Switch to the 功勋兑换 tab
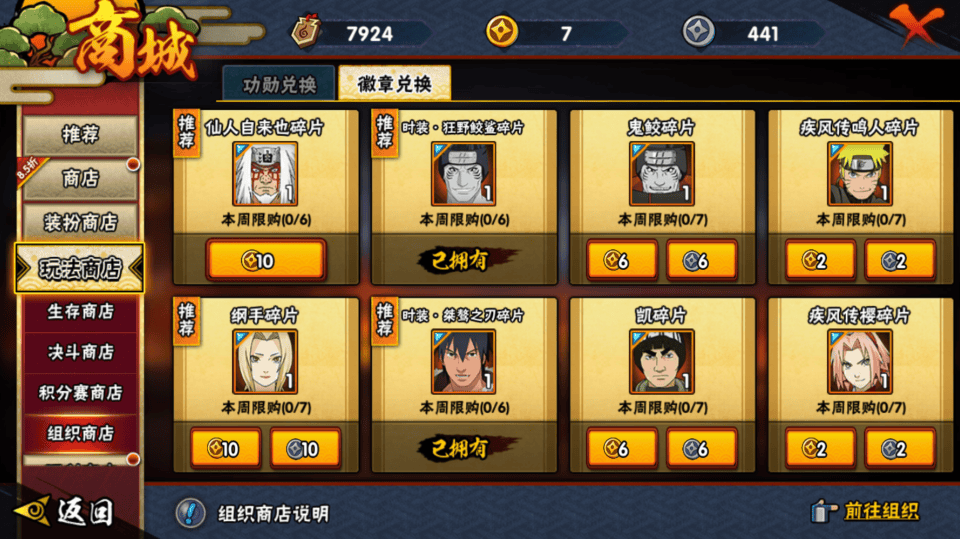 pyautogui.click(x=279, y=84)
